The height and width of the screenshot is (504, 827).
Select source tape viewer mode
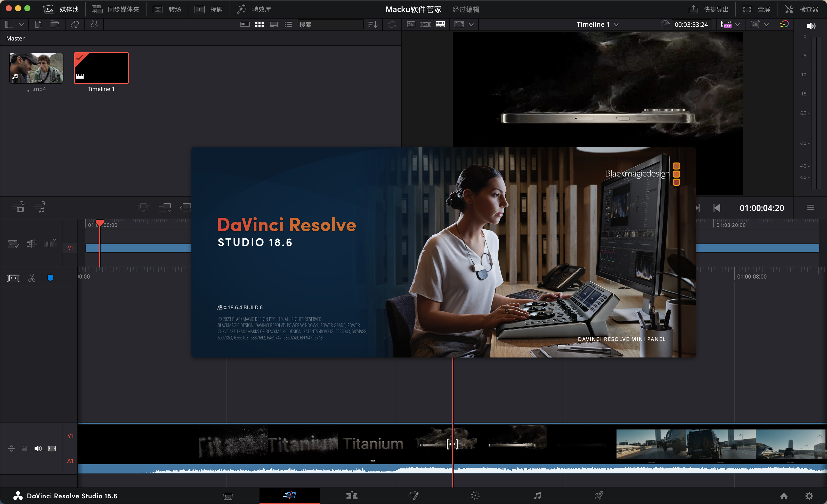pyautogui.click(x=426, y=24)
